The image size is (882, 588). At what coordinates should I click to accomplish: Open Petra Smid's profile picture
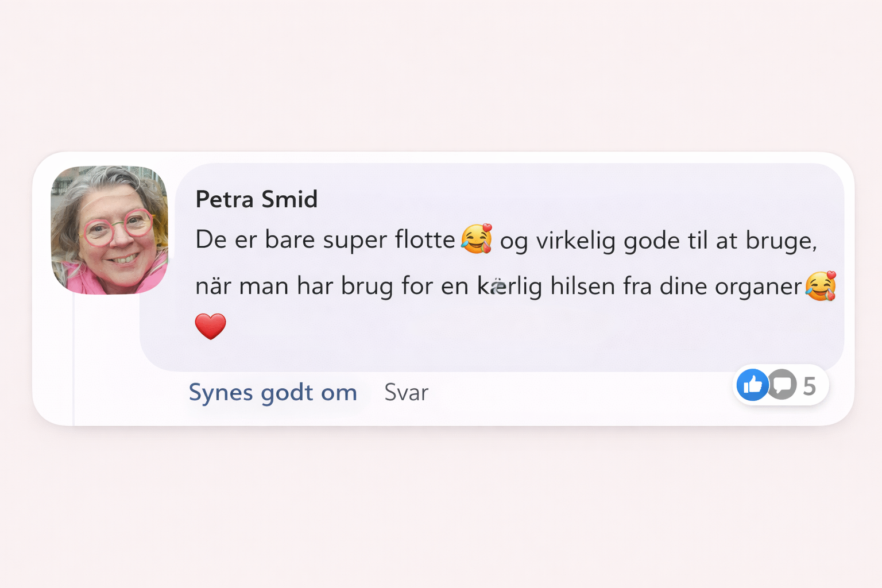pyautogui.click(x=109, y=230)
